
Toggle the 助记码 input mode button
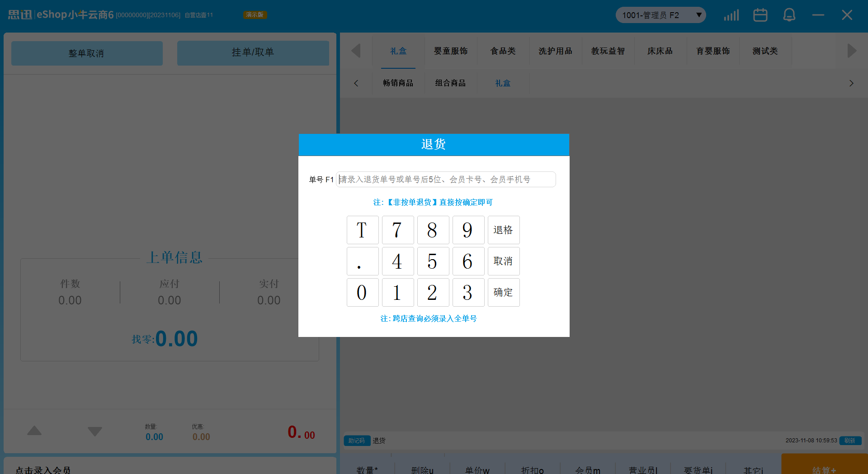[357, 441]
